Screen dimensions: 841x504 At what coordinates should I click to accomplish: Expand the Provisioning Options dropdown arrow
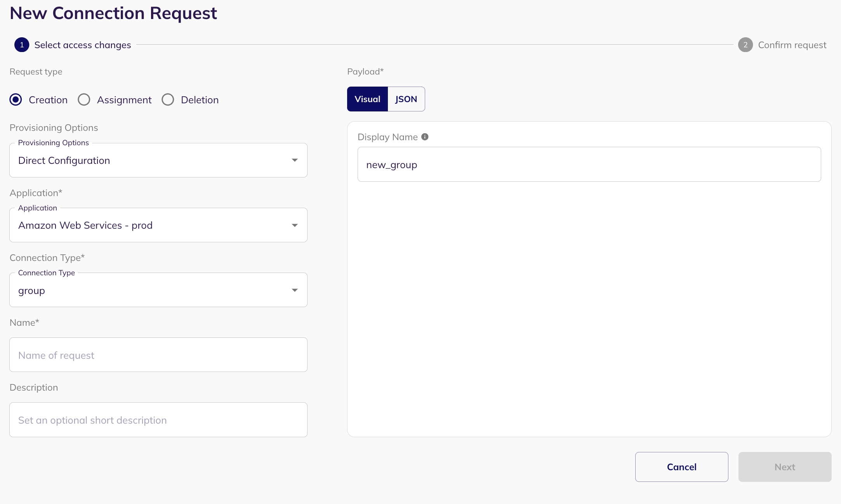point(295,160)
